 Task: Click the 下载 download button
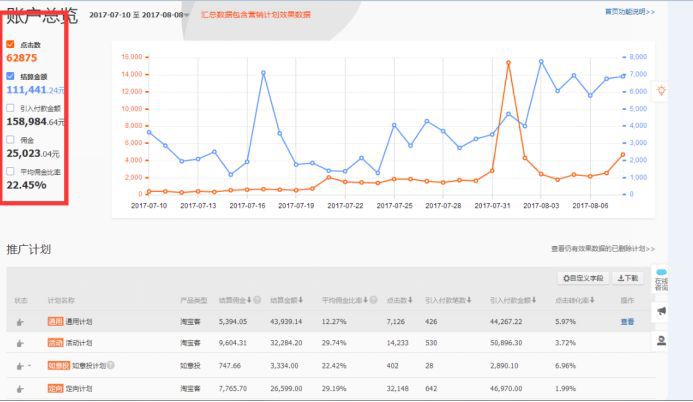click(627, 278)
